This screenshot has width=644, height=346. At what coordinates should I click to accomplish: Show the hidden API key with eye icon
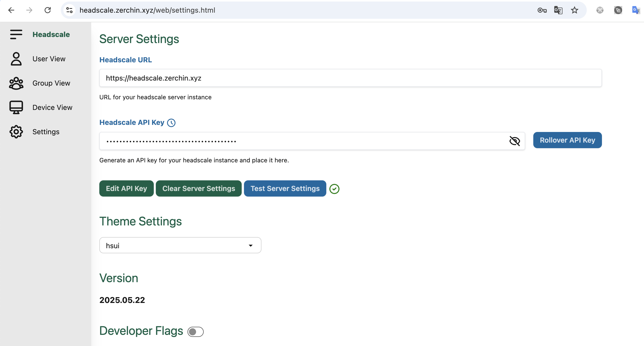tap(515, 141)
